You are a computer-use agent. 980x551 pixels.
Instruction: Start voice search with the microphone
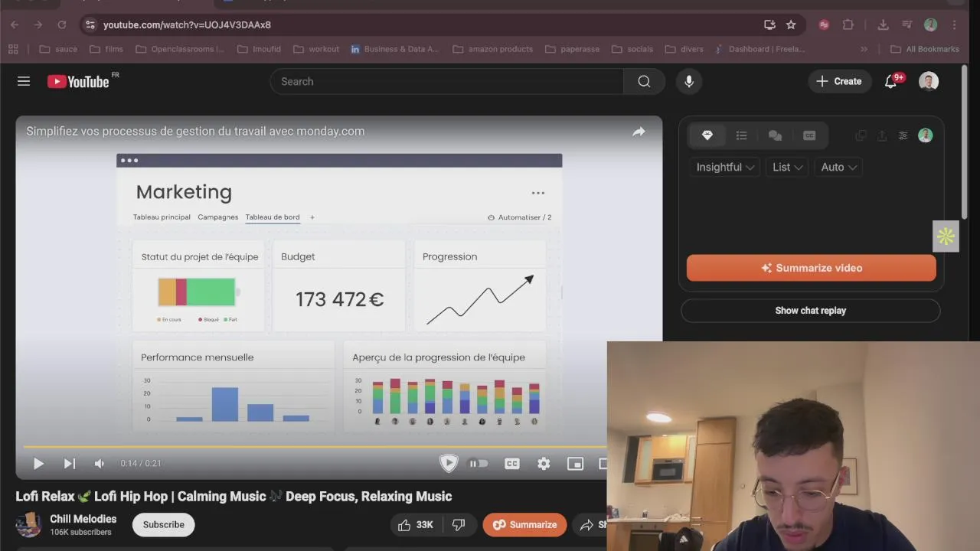689,81
